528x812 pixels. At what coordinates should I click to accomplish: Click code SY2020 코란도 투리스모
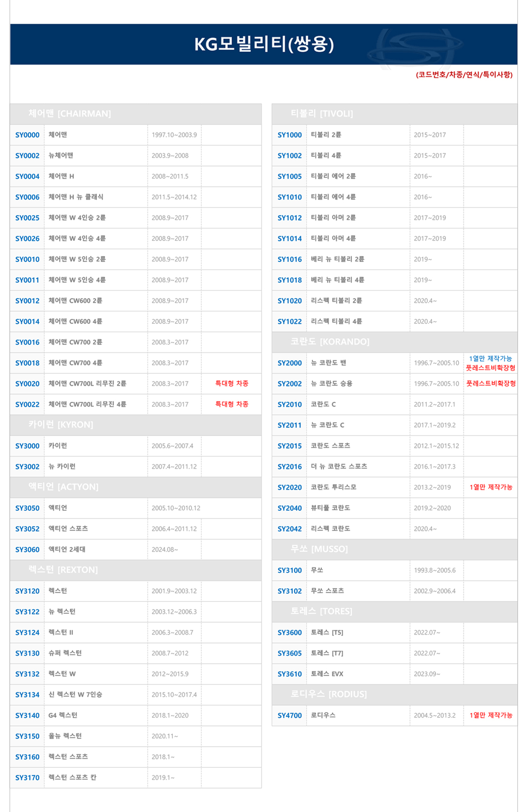(289, 487)
